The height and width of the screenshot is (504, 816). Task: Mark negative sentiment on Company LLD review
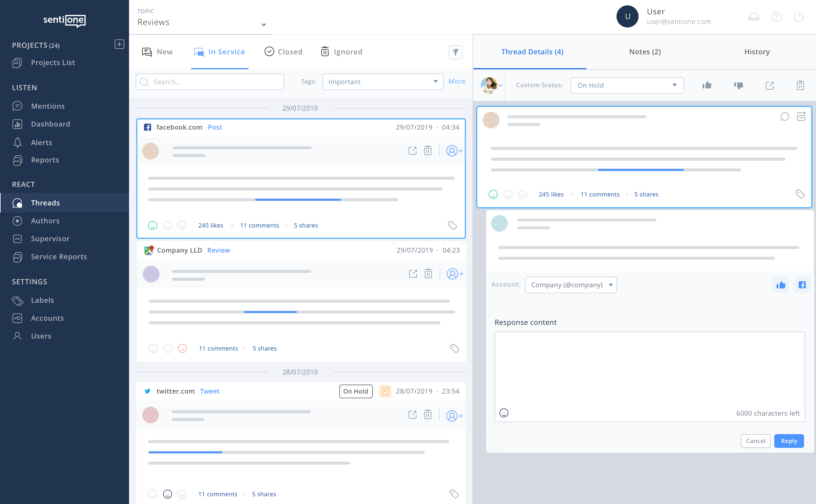tap(182, 348)
